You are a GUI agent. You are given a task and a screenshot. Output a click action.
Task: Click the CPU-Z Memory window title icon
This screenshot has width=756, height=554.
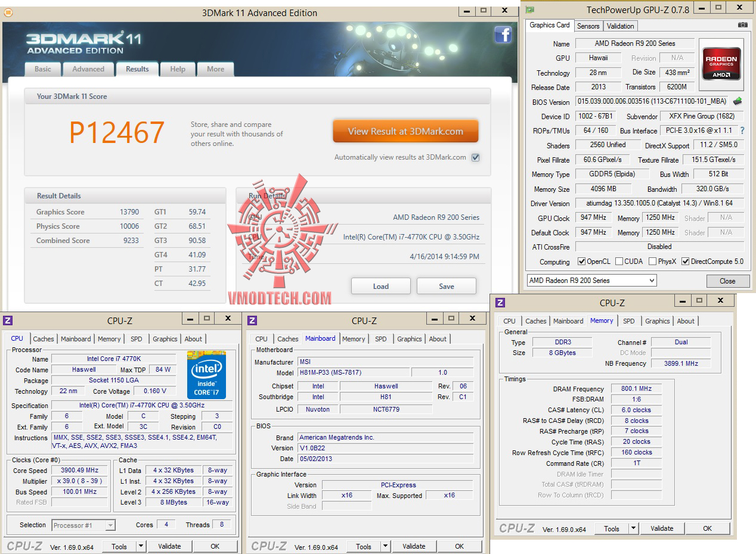pyautogui.click(x=500, y=303)
